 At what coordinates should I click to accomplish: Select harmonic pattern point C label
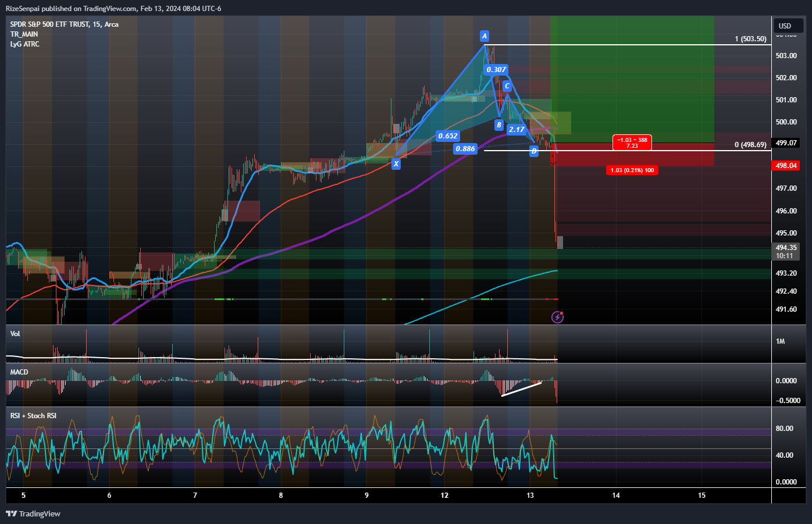point(507,86)
